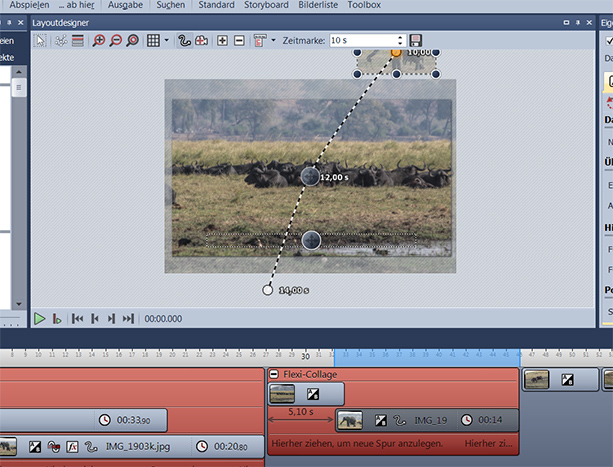The height and width of the screenshot is (467, 613).
Task: Open the Ausgabe menu
Action: [x=125, y=5]
